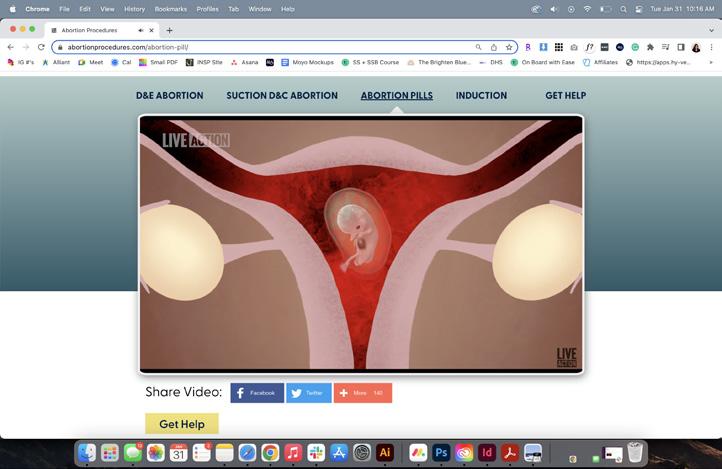Image resolution: width=722 pixels, height=469 pixels.
Task: Open the Wi-Fi status menu
Action: pyautogui.click(x=587, y=9)
